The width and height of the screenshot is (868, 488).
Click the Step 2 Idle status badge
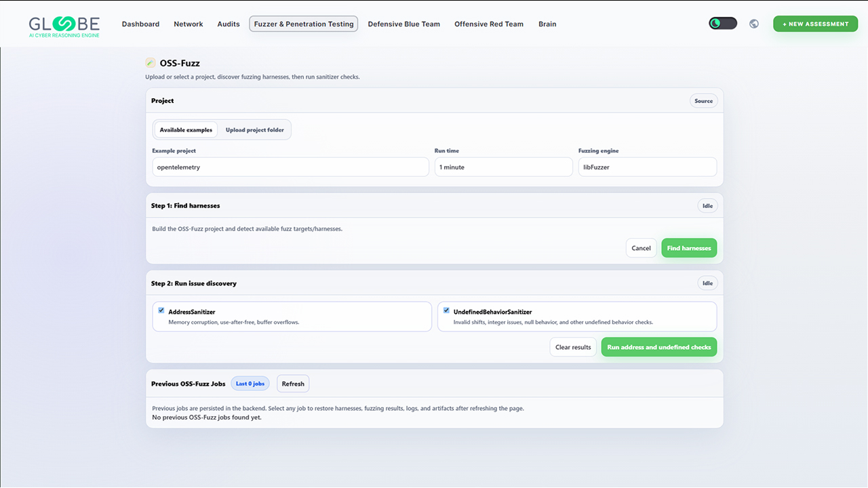(x=708, y=283)
